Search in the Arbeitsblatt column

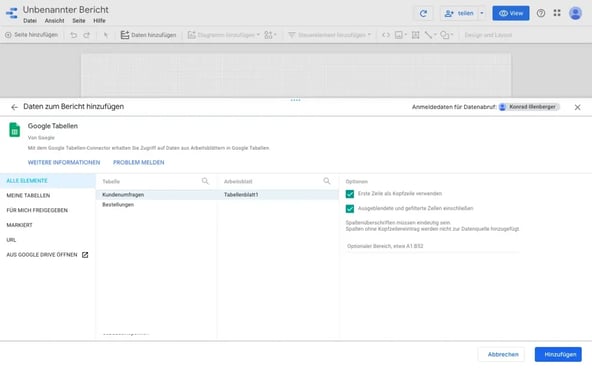click(x=327, y=181)
